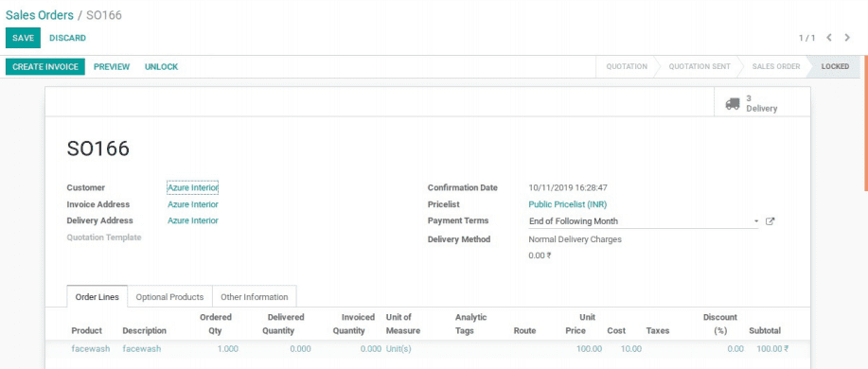Screen dimensions: 868x369
Task: Click the Cost column header
Action: 616,331
